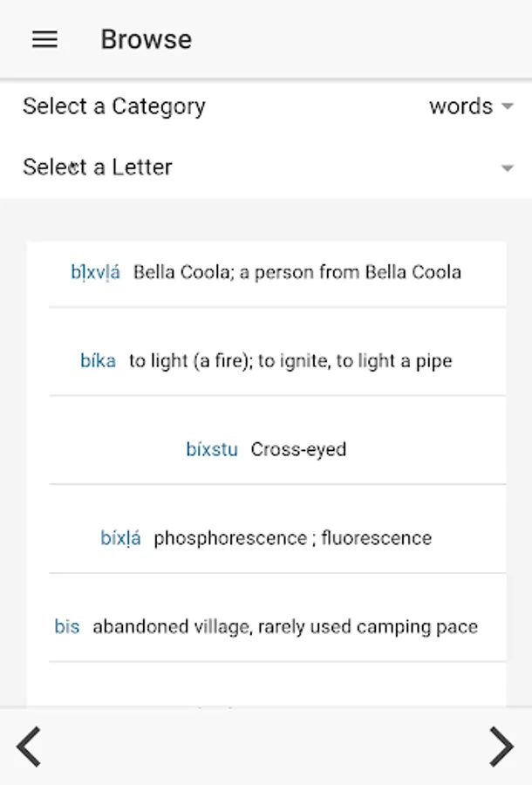Click the Select a Category label
The image size is (532, 785).
(x=114, y=106)
